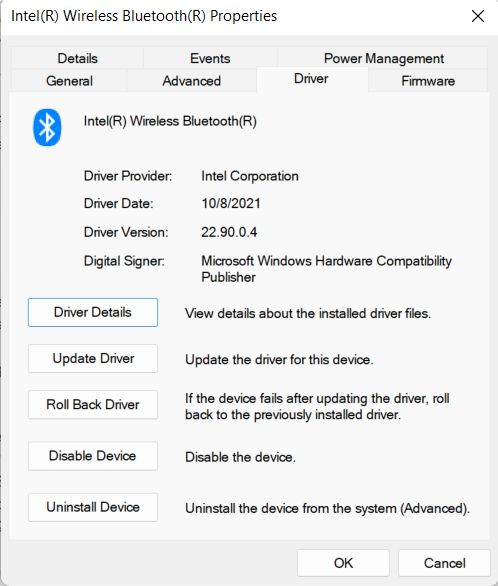
Task: Click the 'Disable the device.' description text
Action: [240, 457]
